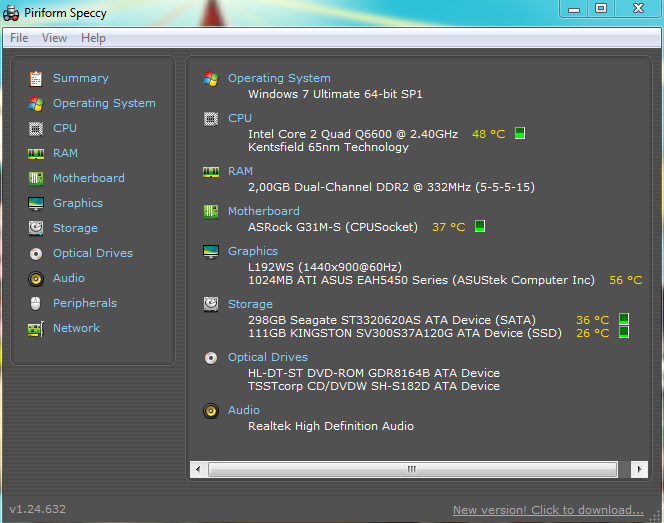Select Optical Drives in the sidebar
The image size is (664, 523).
[93, 253]
